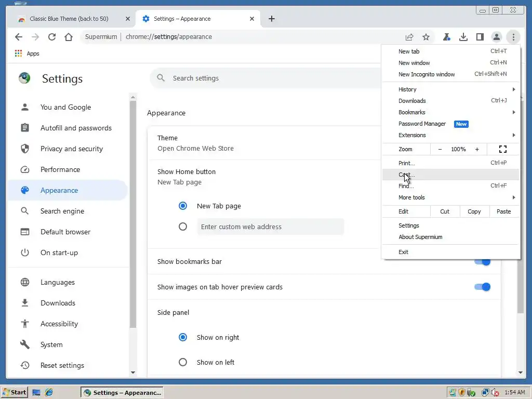Expand Extensions submenu
Screen dimensions: 532x399
click(x=450, y=135)
